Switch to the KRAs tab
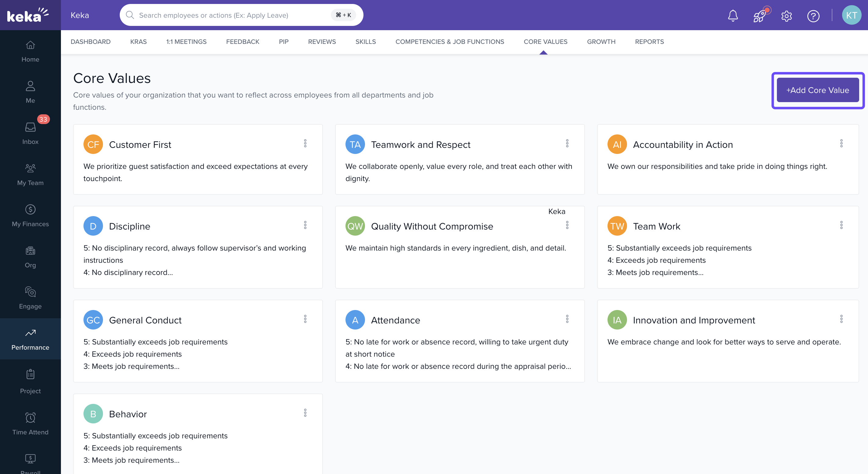Screen dimensions: 868x474 point(138,41)
